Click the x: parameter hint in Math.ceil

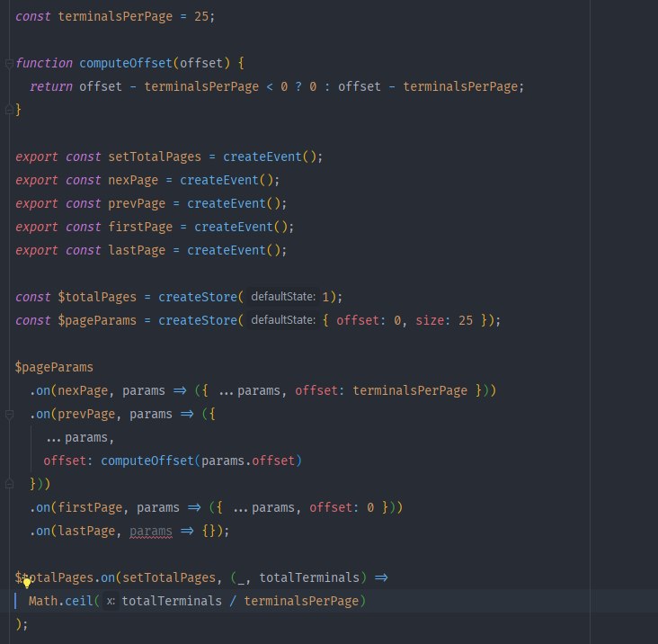[x=111, y=601]
